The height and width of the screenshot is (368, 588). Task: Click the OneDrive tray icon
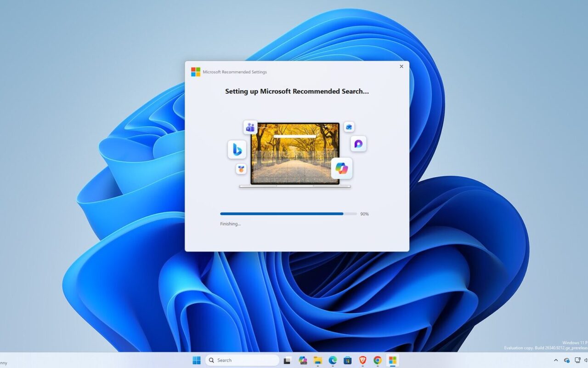567,360
